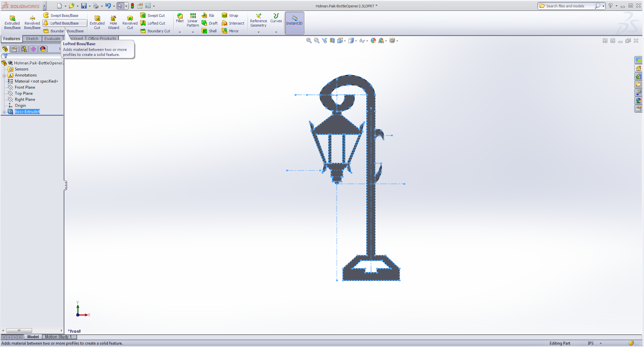This screenshot has width=644, height=347.
Task: Select Origin in the feature tree
Action: pyautogui.click(x=20, y=105)
